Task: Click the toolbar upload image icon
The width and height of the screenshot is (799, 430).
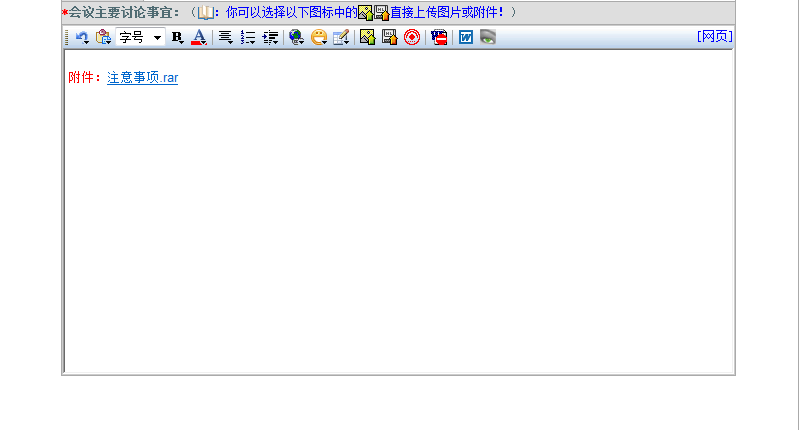Action: 367,37
